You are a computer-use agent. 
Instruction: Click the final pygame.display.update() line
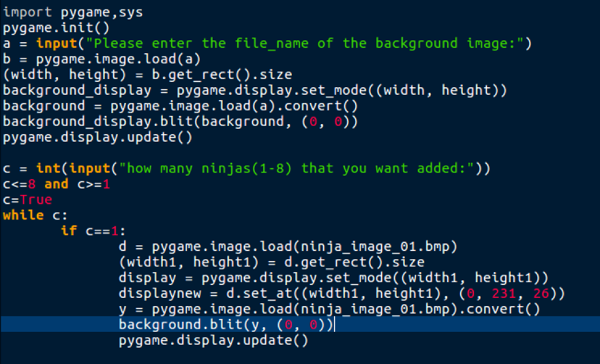tap(214, 340)
